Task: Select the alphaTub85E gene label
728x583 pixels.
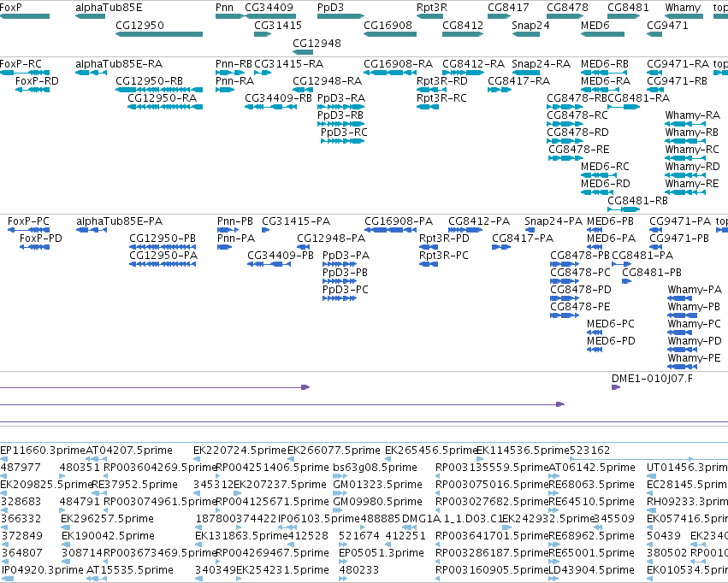Action: 109,8
